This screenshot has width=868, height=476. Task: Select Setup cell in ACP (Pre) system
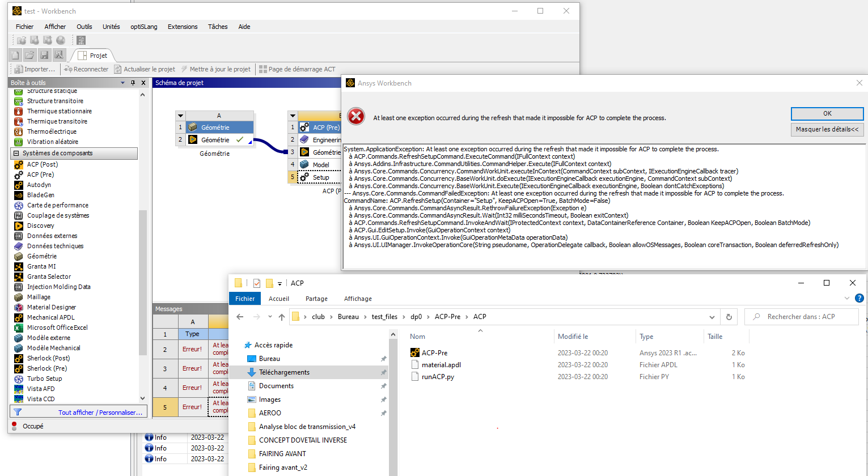click(320, 177)
